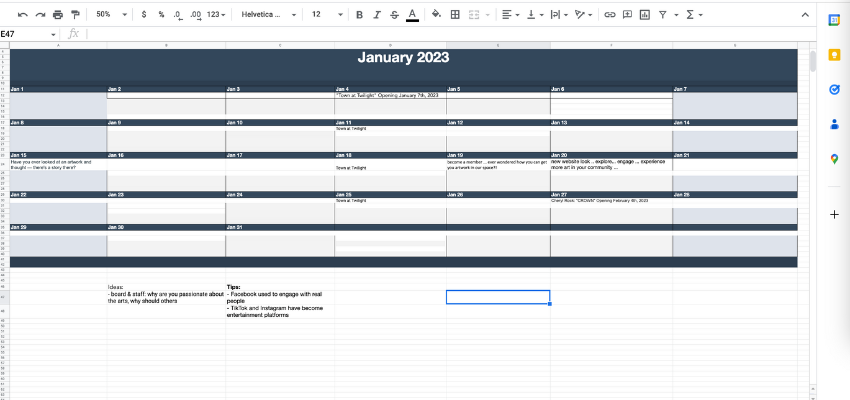Click the plus Get add-ons icon
This screenshot has width=850, height=400.
tap(834, 215)
